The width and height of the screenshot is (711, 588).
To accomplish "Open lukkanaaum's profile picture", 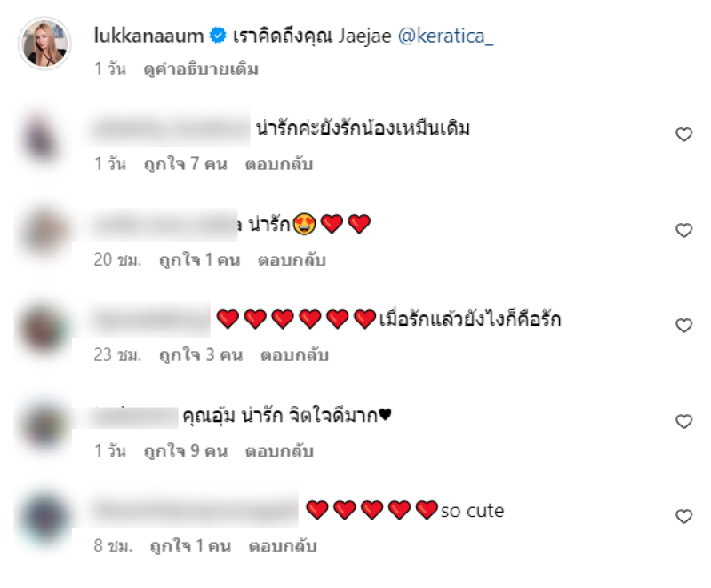I will coord(44,44).
